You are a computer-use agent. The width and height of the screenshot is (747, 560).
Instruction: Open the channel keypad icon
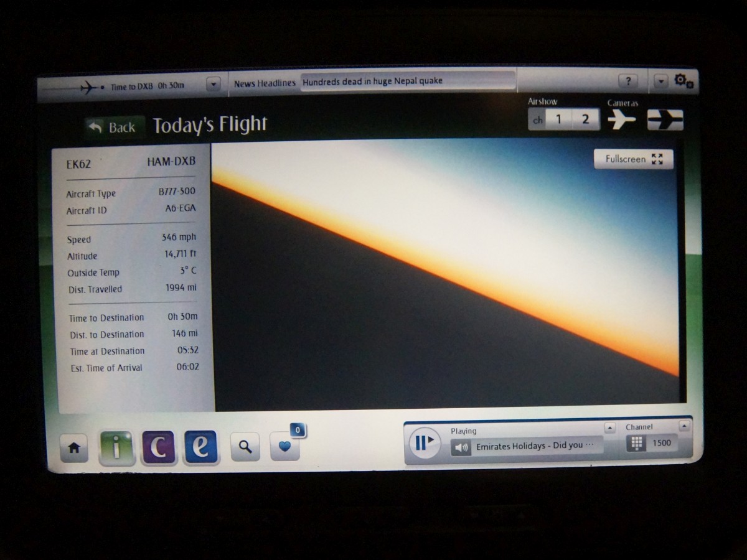[x=636, y=444]
